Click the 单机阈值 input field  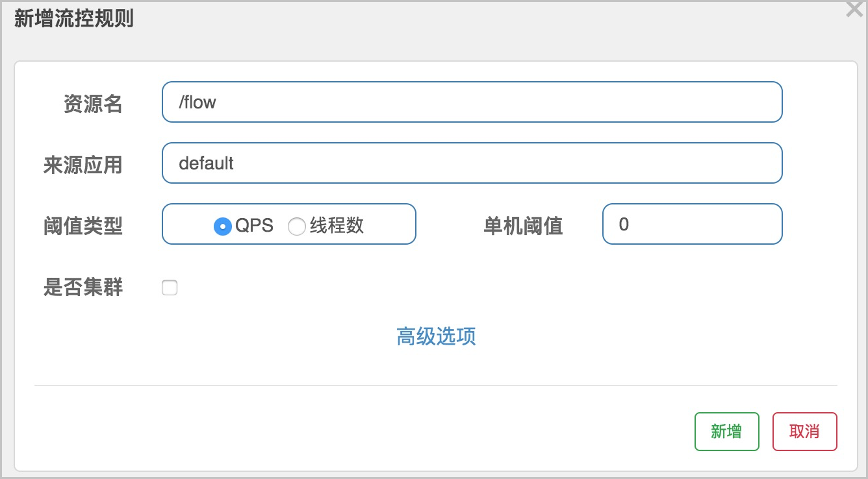(x=693, y=224)
